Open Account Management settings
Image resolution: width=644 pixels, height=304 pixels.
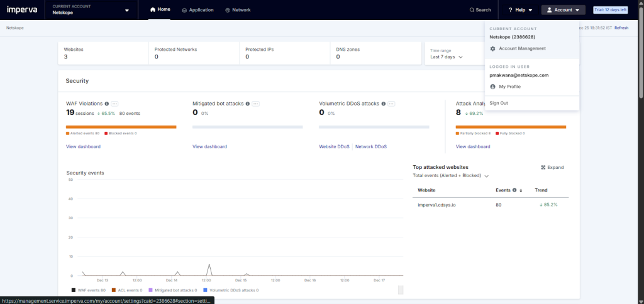point(522,48)
